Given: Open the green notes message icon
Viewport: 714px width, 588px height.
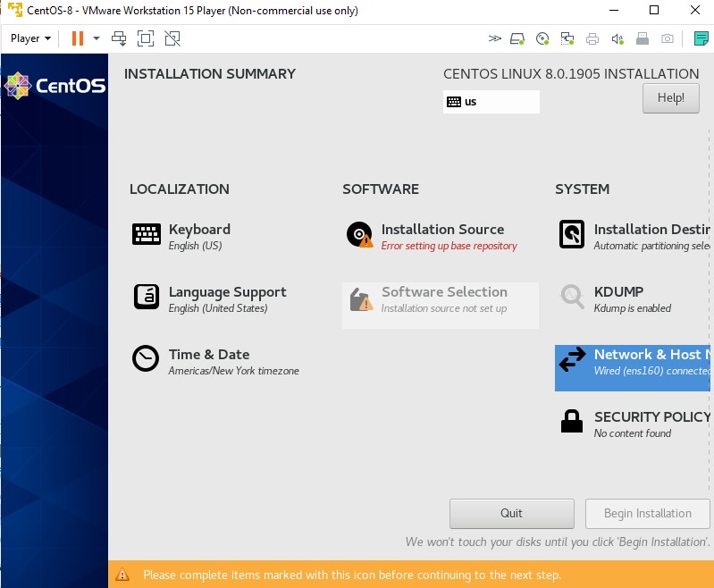Looking at the screenshot, I should coord(701,38).
